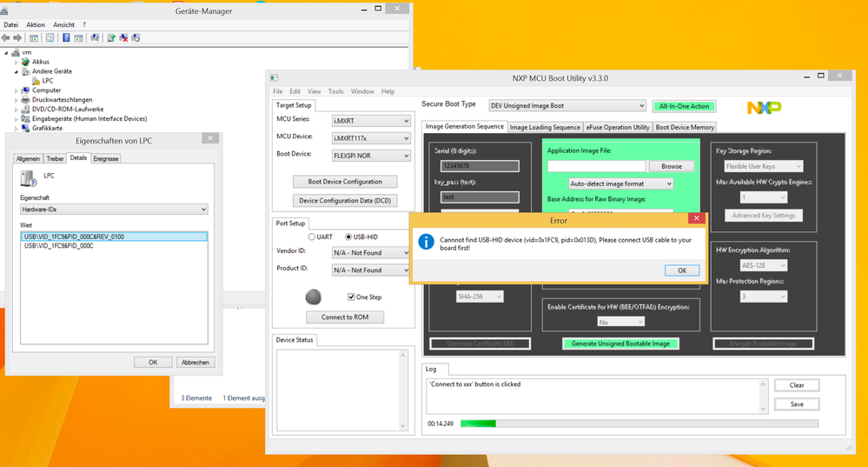
Task: Switch to Ereignisse tab
Action: coord(106,158)
